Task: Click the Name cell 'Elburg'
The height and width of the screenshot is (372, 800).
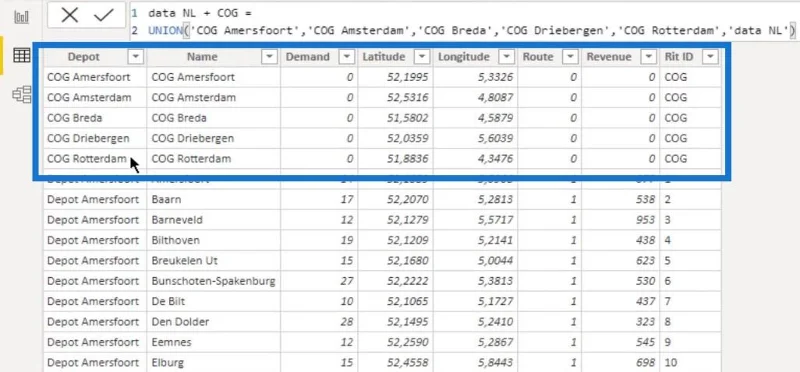Action: 213,363
